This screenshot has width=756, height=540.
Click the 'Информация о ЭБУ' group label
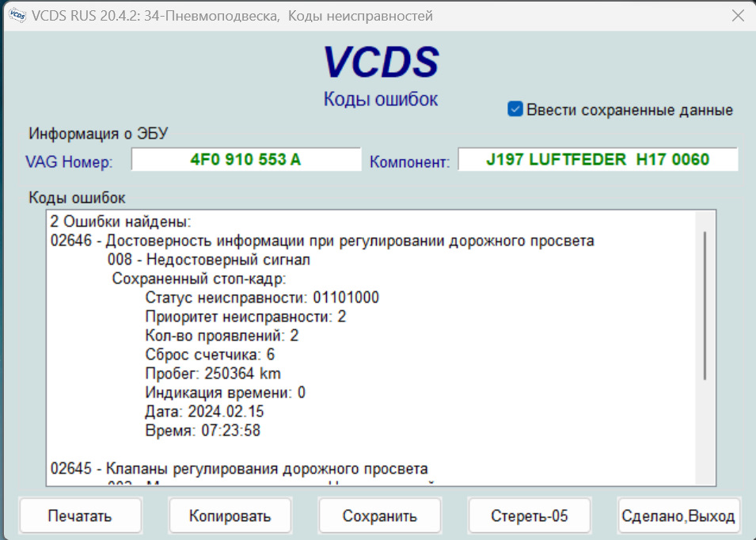point(98,134)
